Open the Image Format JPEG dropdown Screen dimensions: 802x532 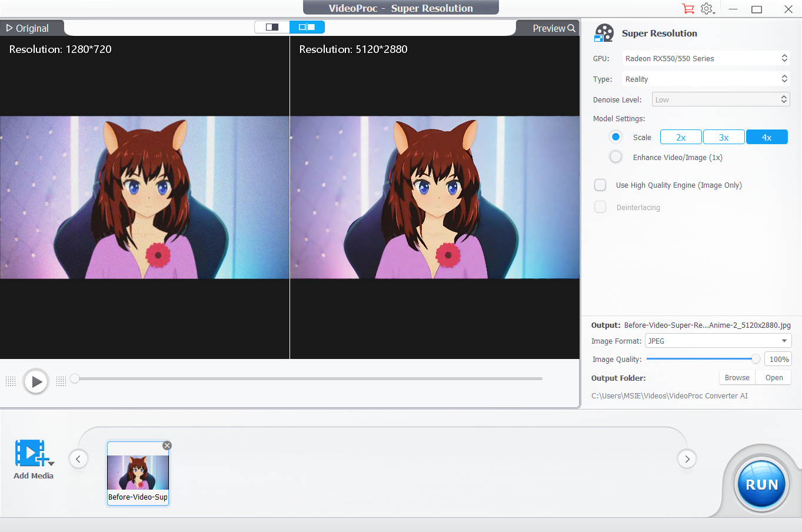tap(718, 341)
